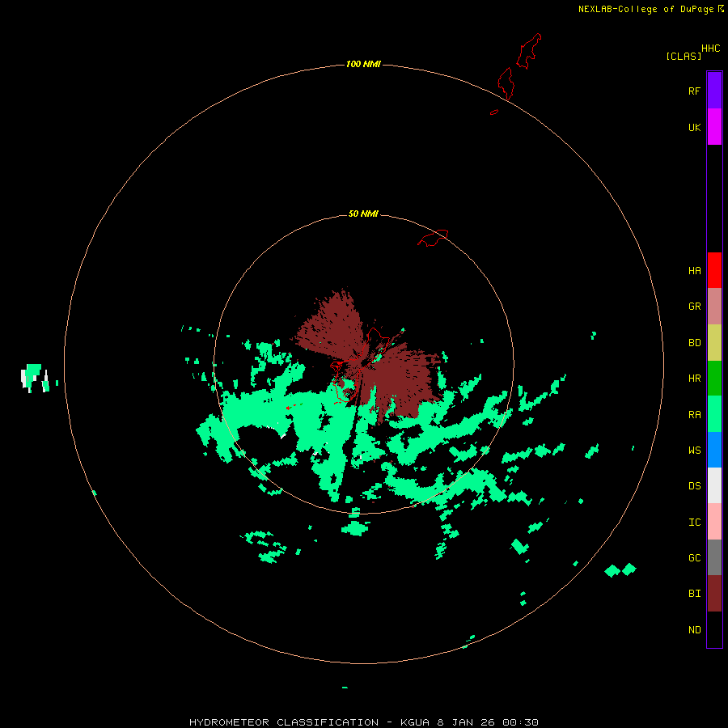Click the RF legend label text
Image resolution: width=728 pixels, height=728 pixels.
point(694,91)
